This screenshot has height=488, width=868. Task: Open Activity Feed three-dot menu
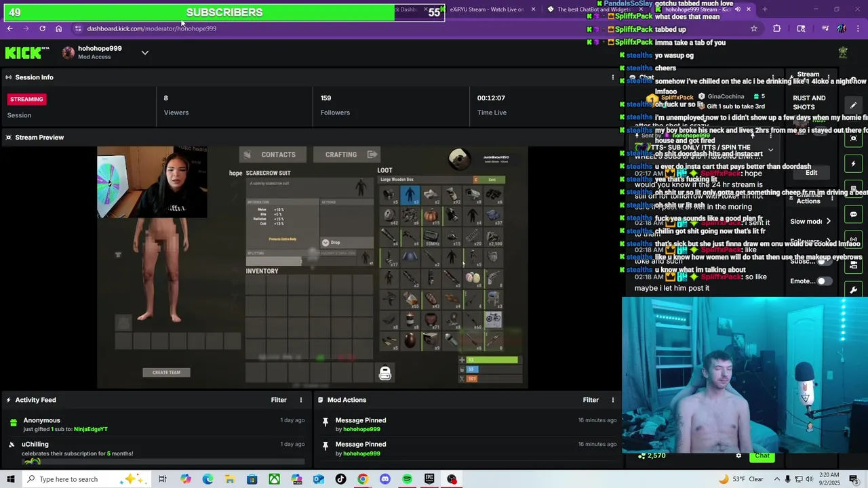click(300, 400)
